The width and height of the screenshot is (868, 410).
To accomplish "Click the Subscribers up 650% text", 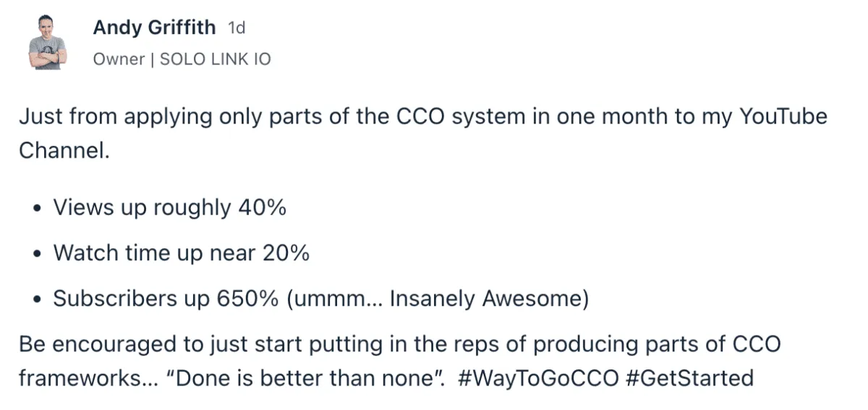I will (x=166, y=299).
